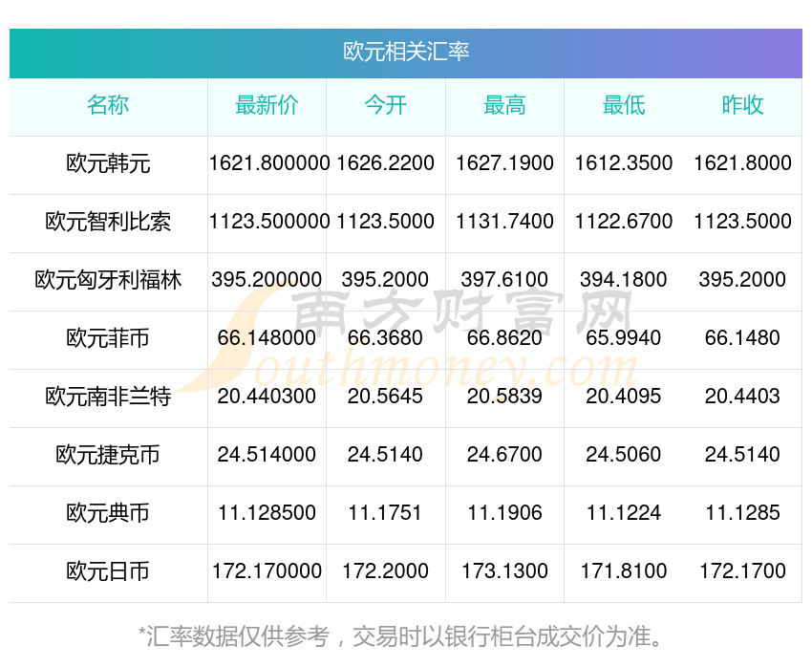Select high value 24.6700

coord(505,455)
